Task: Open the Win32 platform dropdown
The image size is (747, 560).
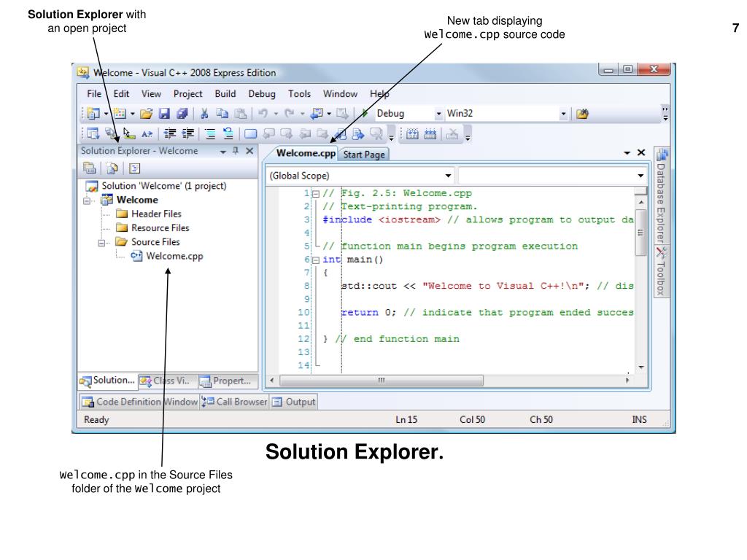Action: (x=563, y=114)
